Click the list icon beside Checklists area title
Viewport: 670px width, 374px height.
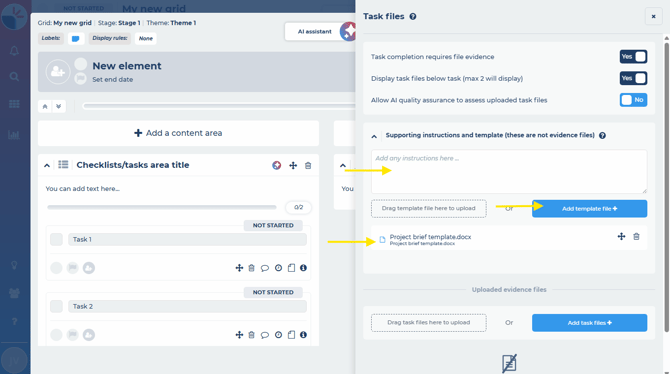click(x=63, y=165)
